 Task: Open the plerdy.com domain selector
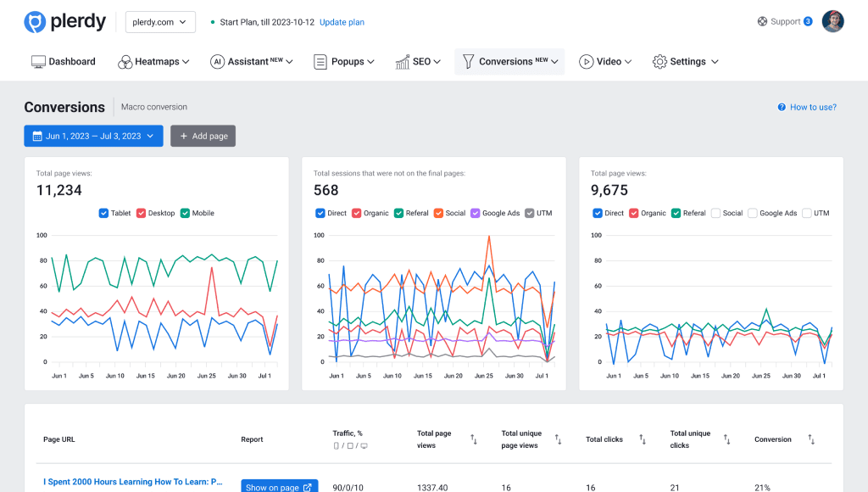(x=160, y=22)
